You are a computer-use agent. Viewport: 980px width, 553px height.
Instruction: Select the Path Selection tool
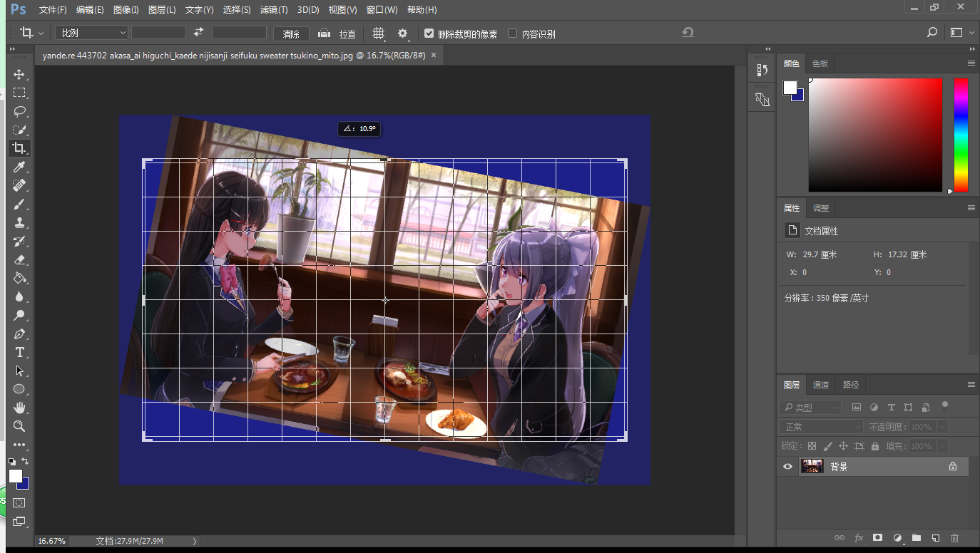(19, 371)
